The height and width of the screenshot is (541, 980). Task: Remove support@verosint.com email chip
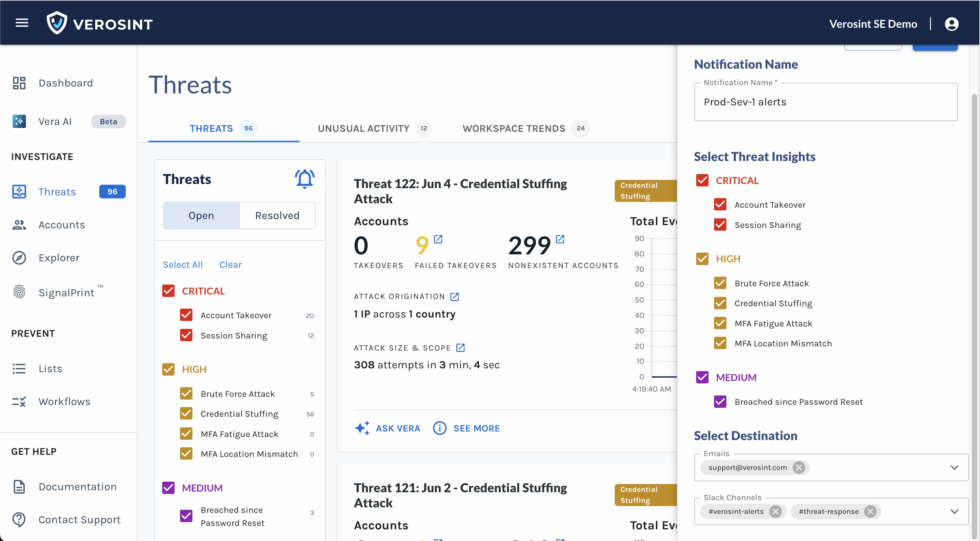(799, 467)
